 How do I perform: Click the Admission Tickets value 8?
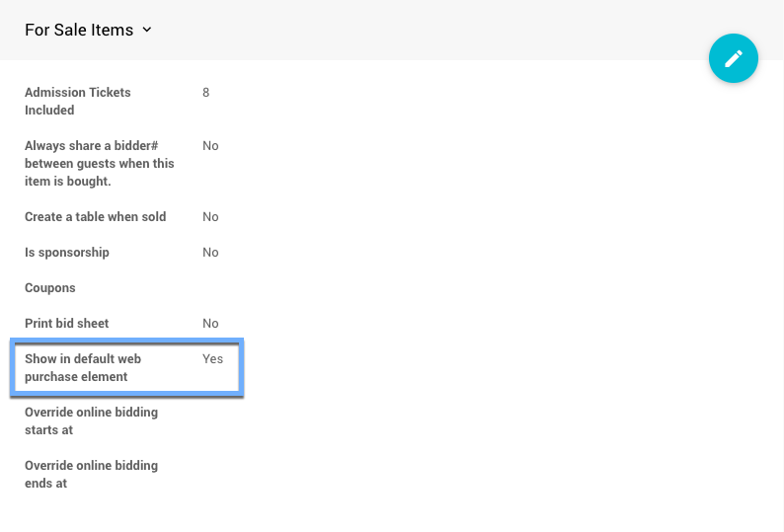pos(206,93)
